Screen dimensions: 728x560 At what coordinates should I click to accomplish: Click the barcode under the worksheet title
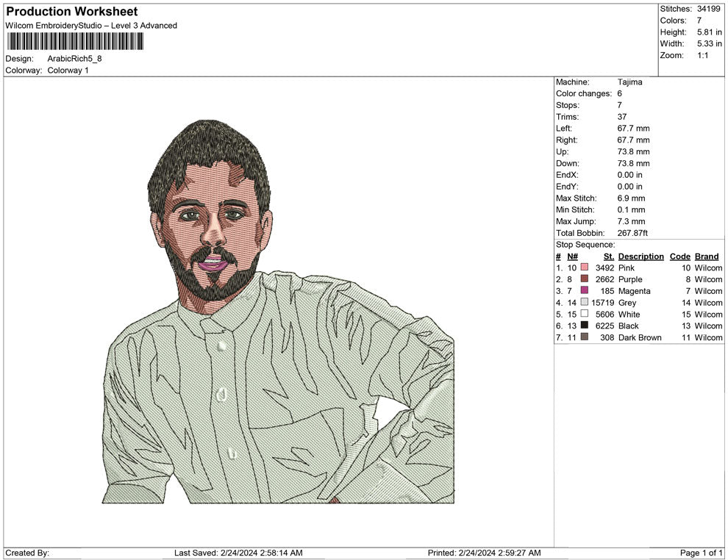[76, 41]
